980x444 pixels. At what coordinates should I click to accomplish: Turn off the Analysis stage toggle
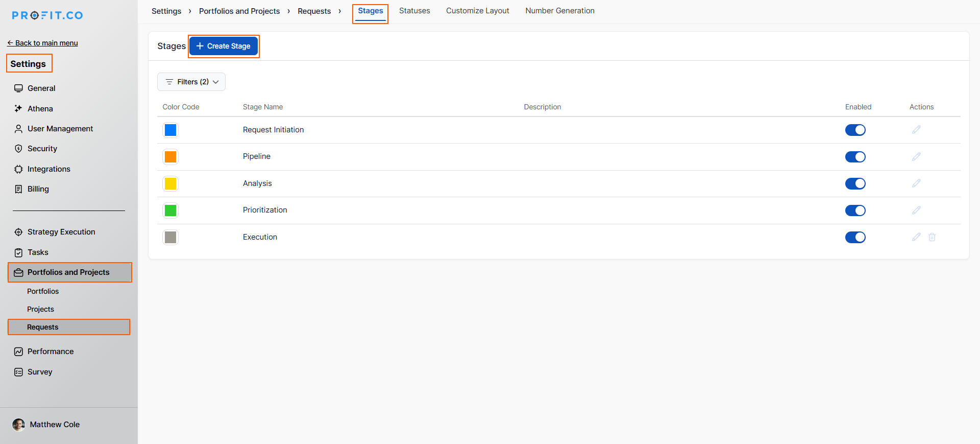(x=855, y=183)
